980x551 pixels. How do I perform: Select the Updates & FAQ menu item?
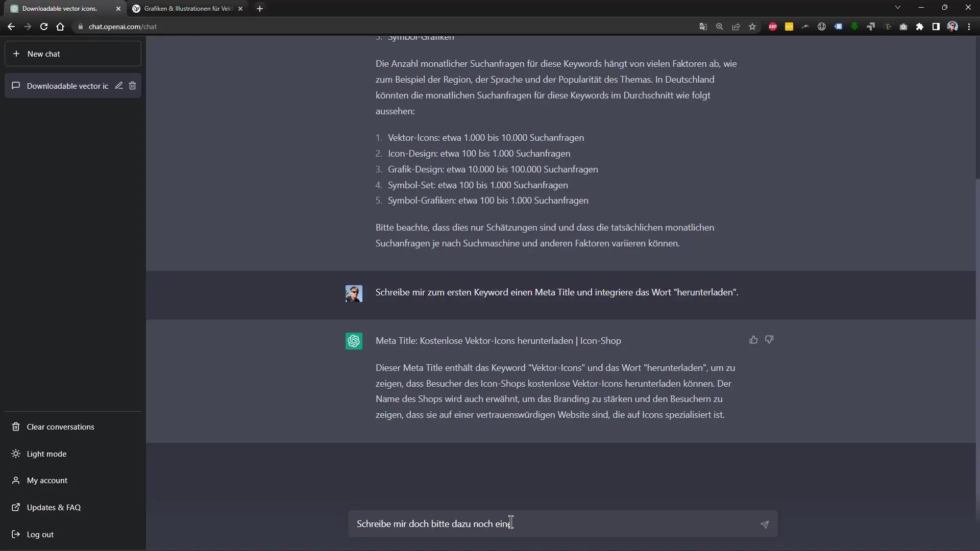(54, 507)
